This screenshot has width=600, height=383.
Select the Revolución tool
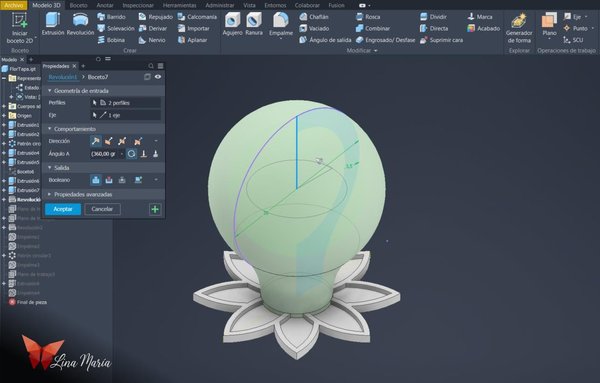click(x=80, y=24)
